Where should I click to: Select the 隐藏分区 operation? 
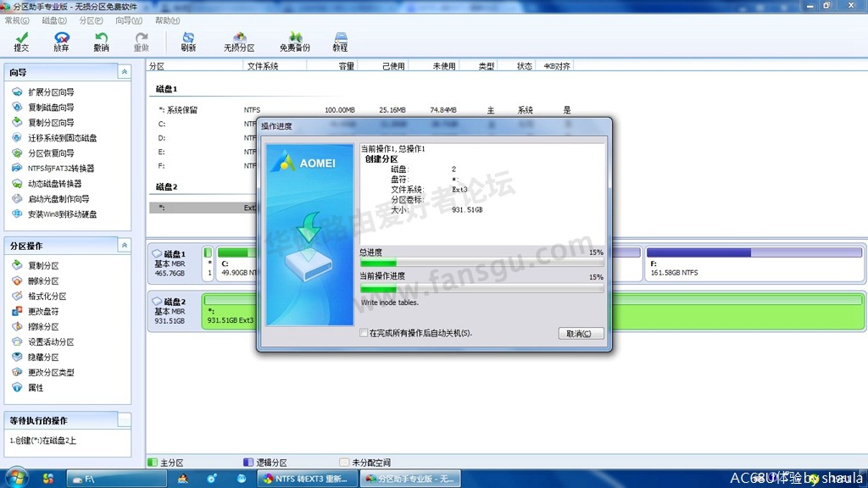click(x=36, y=358)
